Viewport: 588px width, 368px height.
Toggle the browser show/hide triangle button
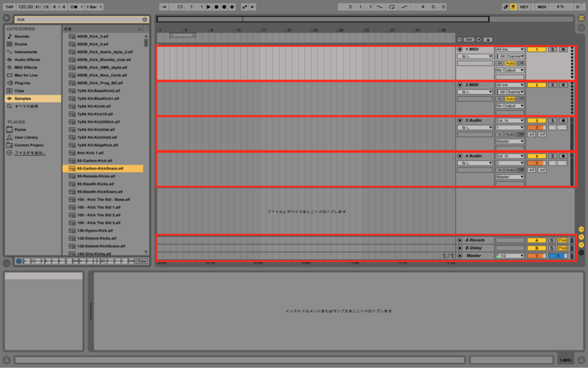[7, 18]
